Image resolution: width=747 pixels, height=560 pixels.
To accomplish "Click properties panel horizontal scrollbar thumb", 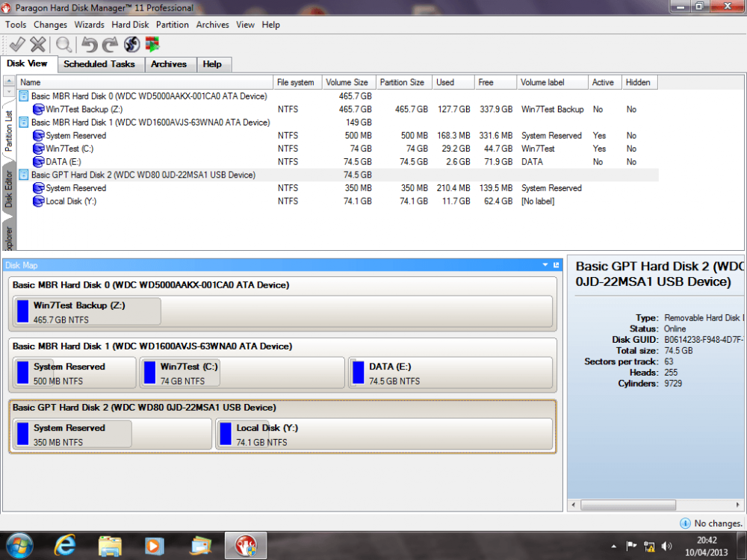I will pyautogui.click(x=628, y=505).
